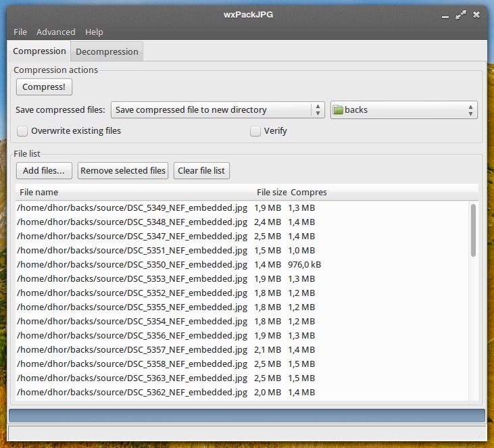This screenshot has width=494, height=448.
Task: Click 2,4 MB file size of DSC_5348
Action: 268,222
